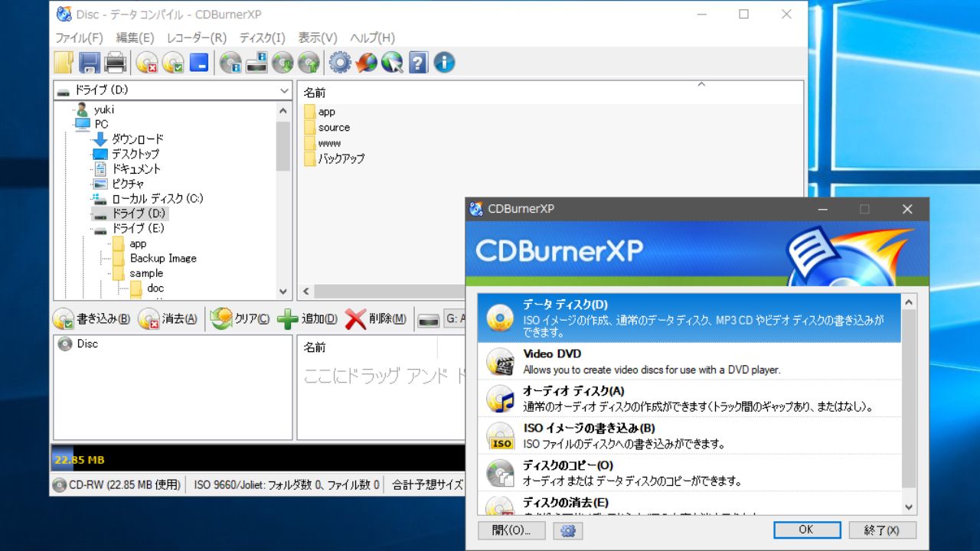
Task: Open the 表示(V) menu
Action: pos(317,37)
